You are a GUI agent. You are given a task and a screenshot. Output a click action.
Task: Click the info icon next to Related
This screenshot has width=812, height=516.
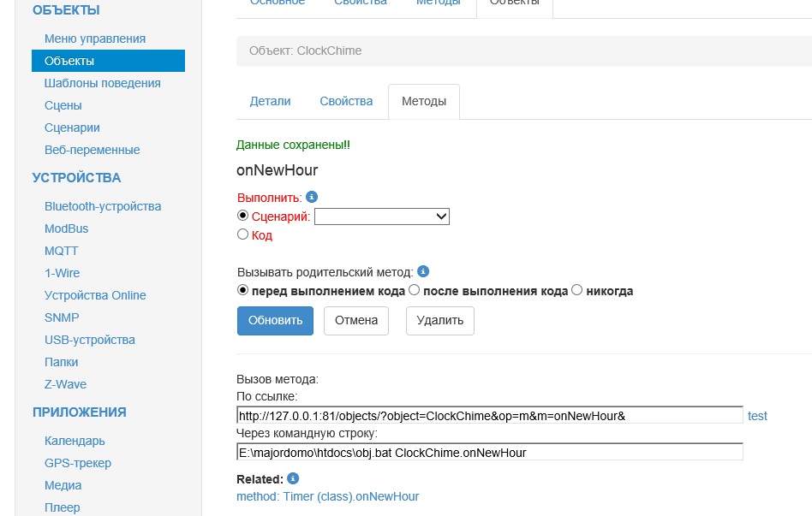click(x=294, y=478)
